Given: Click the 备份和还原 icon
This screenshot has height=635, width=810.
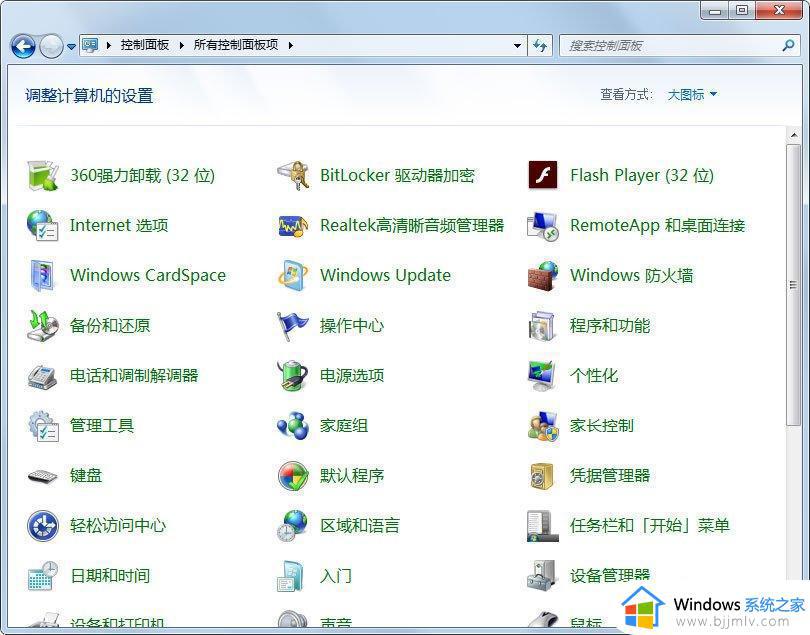Looking at the screenshot, I should tap(42, 326).
